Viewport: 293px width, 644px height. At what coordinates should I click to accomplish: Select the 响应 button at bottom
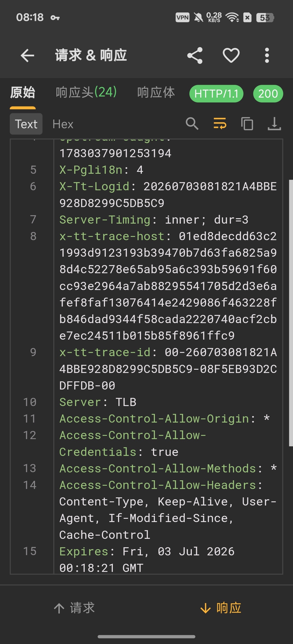point(221,608)
